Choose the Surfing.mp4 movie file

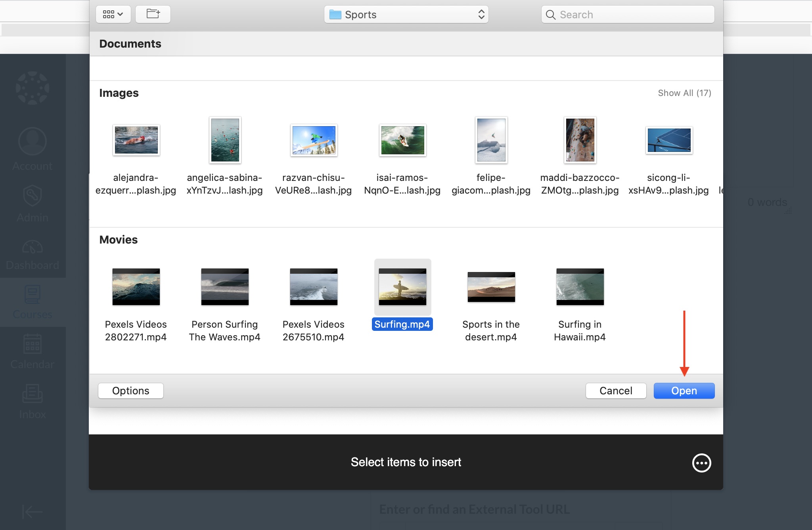(402, 287)
